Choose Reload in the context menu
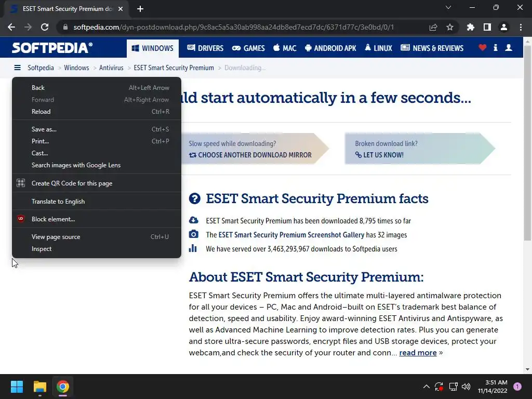Image resolution: width=532 pixels, height=399 pixels. (96, 112)
